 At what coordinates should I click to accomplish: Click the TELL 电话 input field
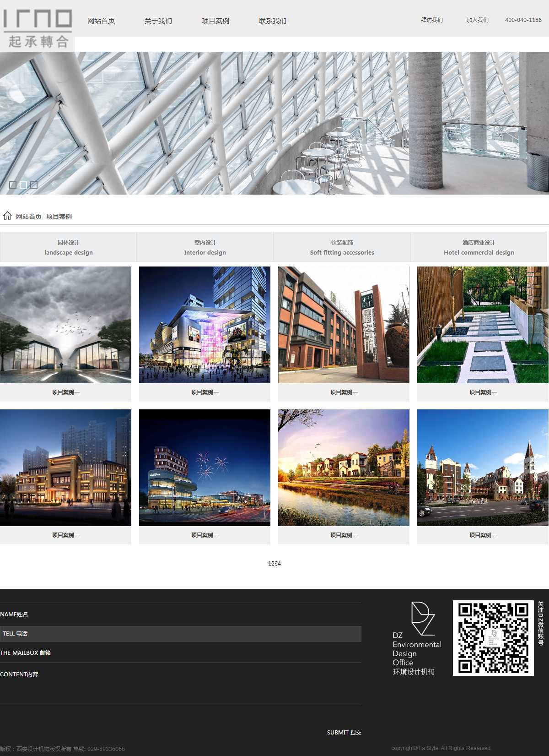click(x=181, y=634)
